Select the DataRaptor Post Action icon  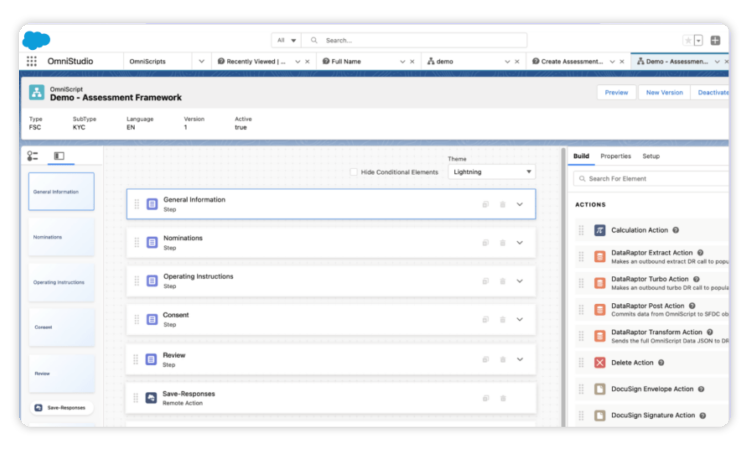[x=600, y=309]
